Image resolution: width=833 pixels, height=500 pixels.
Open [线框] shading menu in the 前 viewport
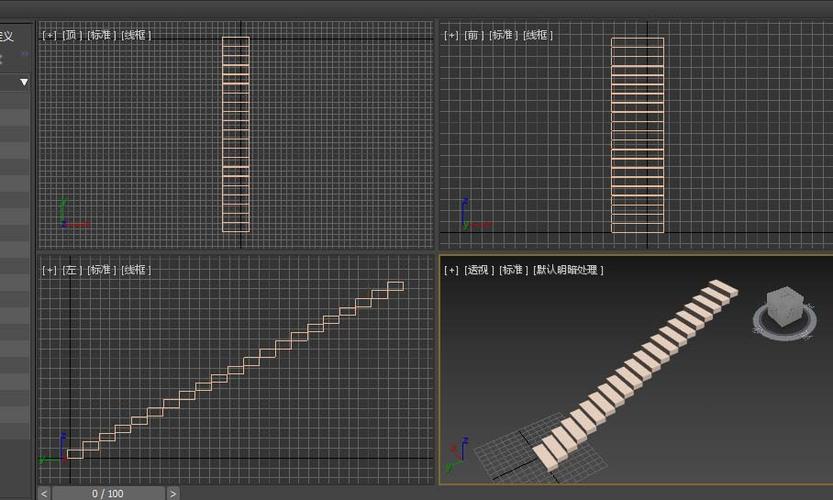tap(538, 35)
